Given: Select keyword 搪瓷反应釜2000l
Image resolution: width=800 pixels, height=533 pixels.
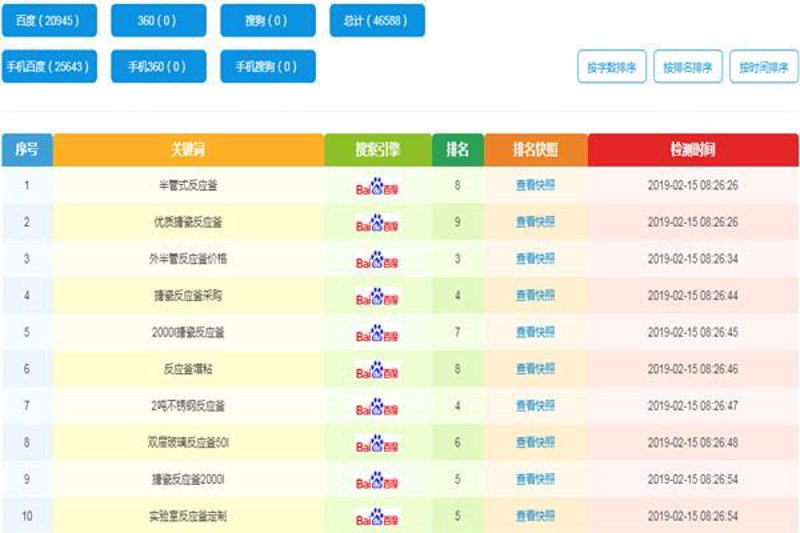Looking at the screenshot, I should point(188,479).
